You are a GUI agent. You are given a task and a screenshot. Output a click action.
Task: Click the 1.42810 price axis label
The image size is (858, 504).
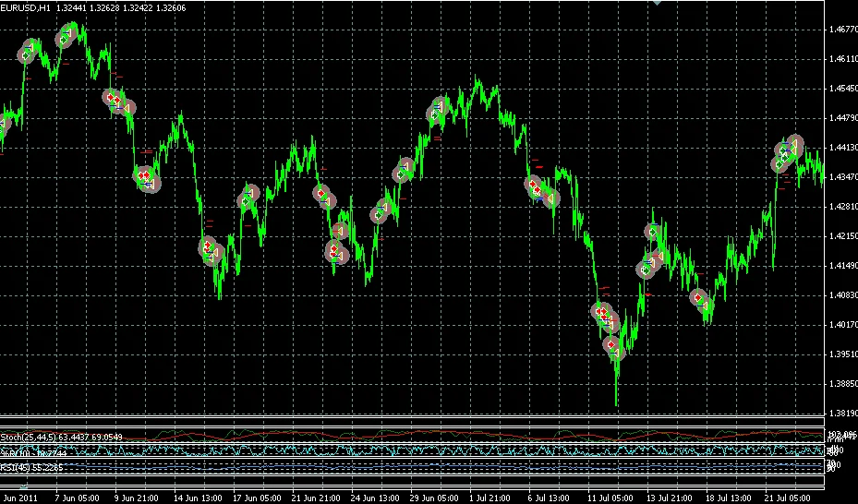(x=843, y=206)
